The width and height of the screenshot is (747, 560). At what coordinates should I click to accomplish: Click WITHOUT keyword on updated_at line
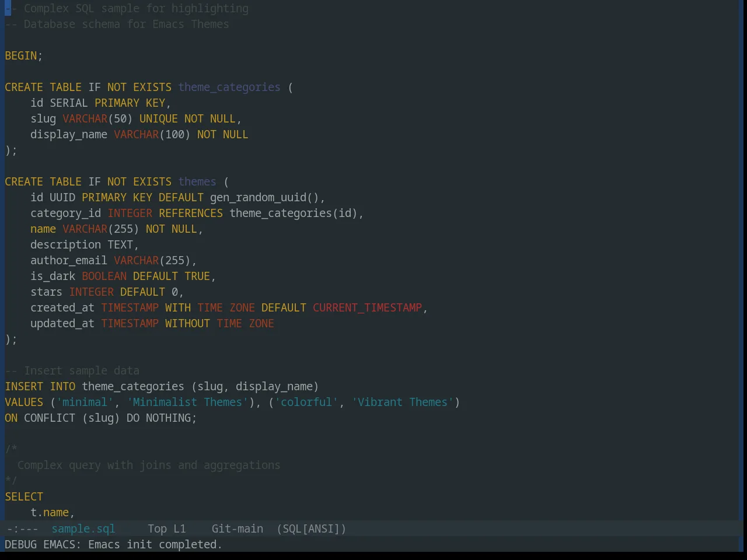click(187, 324)
